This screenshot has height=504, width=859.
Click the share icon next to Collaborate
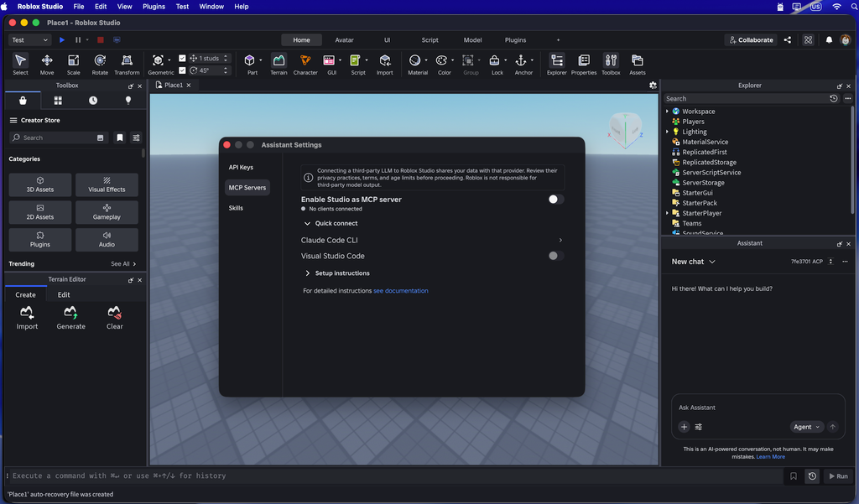point(787,40)
